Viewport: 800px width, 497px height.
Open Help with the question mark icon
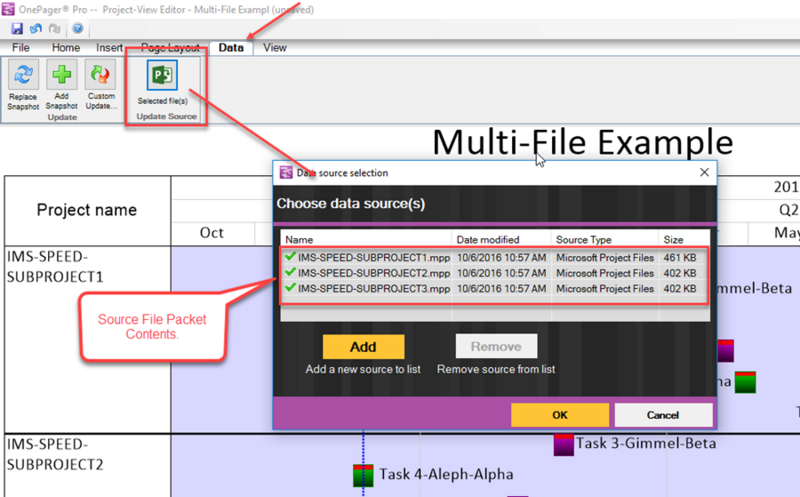pos(78,29)
